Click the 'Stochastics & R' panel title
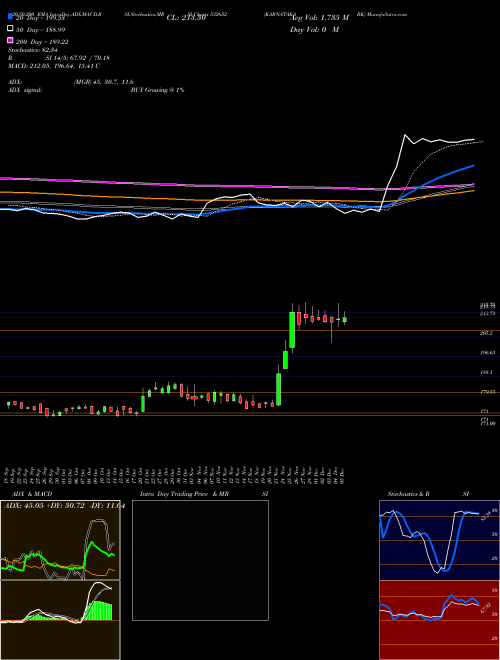Viewport: 500px width, 660px height. (x=409, y=494)
